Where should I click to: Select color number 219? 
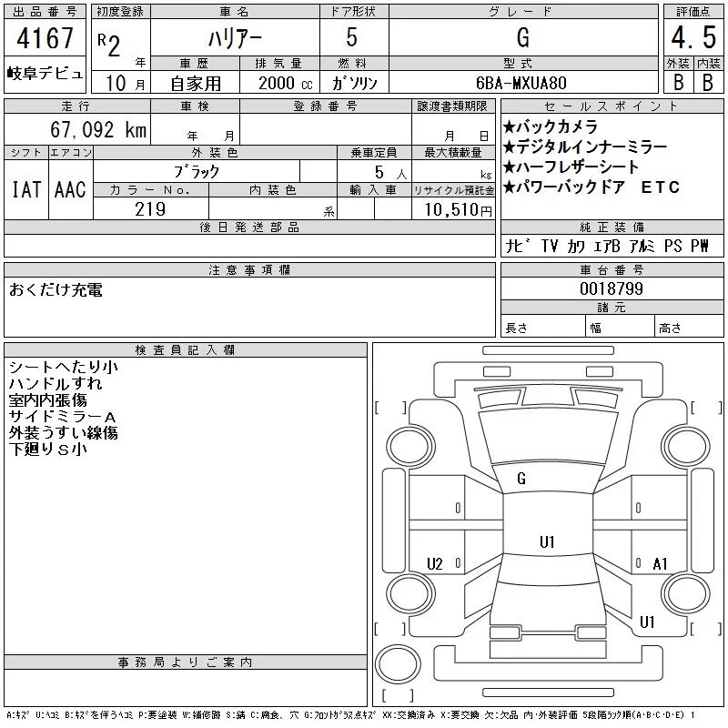pyautogui.click(x=150, y=209)
